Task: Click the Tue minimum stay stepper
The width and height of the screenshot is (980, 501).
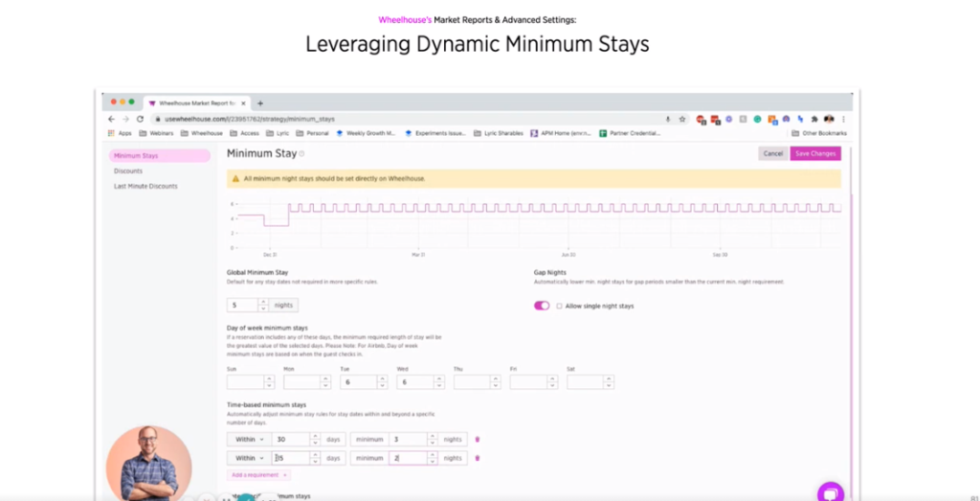Action: click(x=382, y=382)
